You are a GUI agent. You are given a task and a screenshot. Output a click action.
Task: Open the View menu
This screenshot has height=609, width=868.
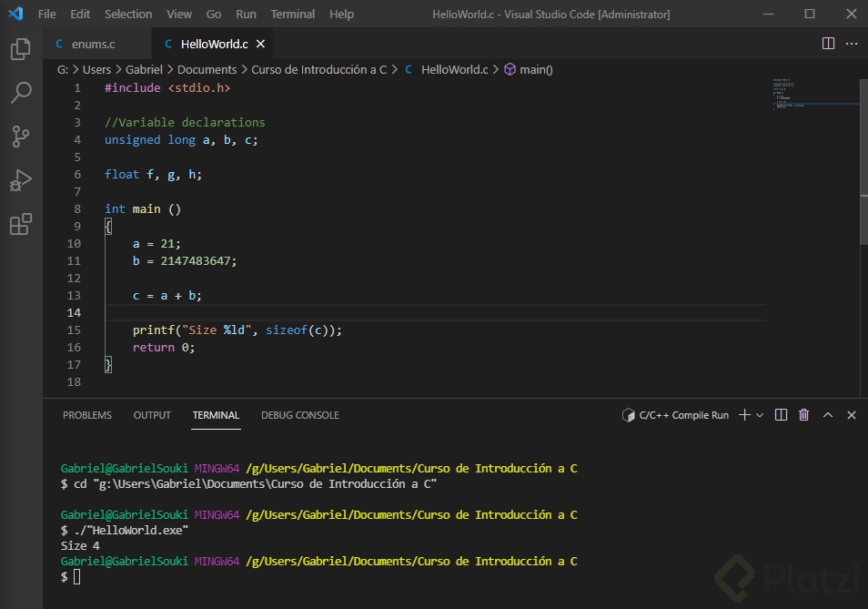pos(179,14)
